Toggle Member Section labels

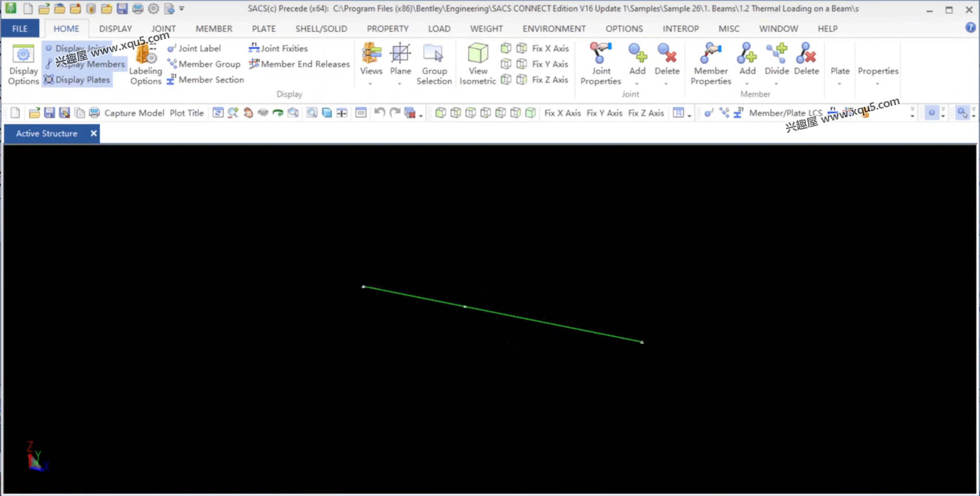205,79
